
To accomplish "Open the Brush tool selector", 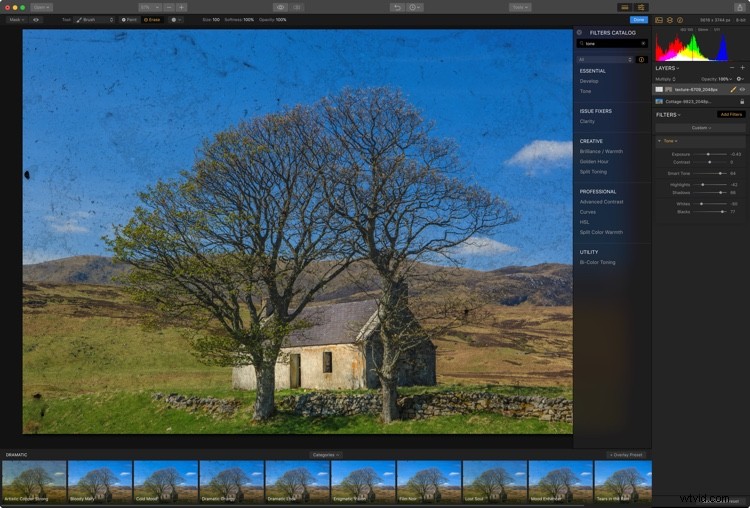I will click(94, 20).
